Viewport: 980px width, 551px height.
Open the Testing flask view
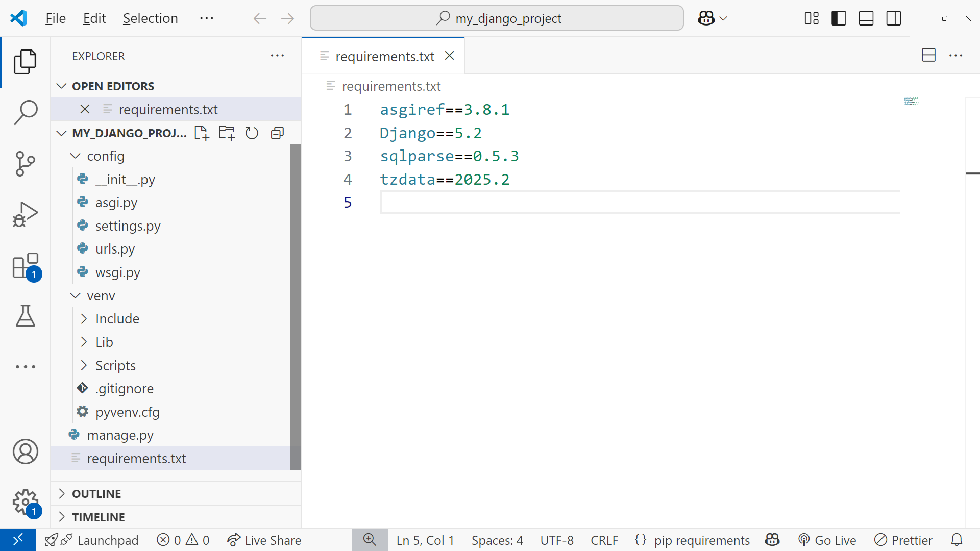point(25,316)
